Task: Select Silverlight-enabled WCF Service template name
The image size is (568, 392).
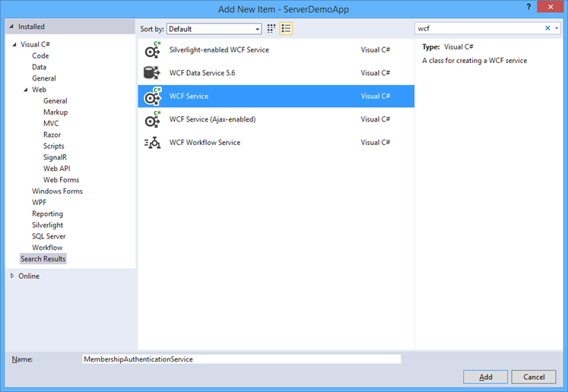Action: click(219, 50)
